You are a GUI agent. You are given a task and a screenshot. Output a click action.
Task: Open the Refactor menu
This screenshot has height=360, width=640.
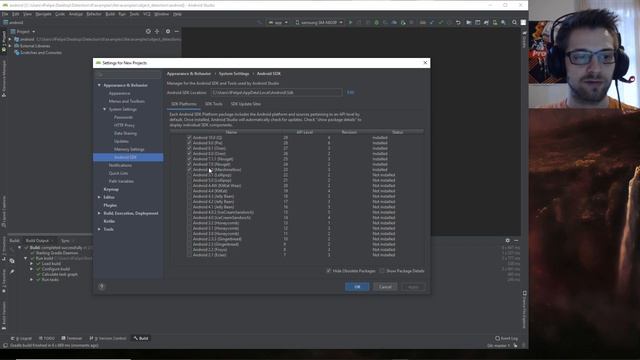94,14
